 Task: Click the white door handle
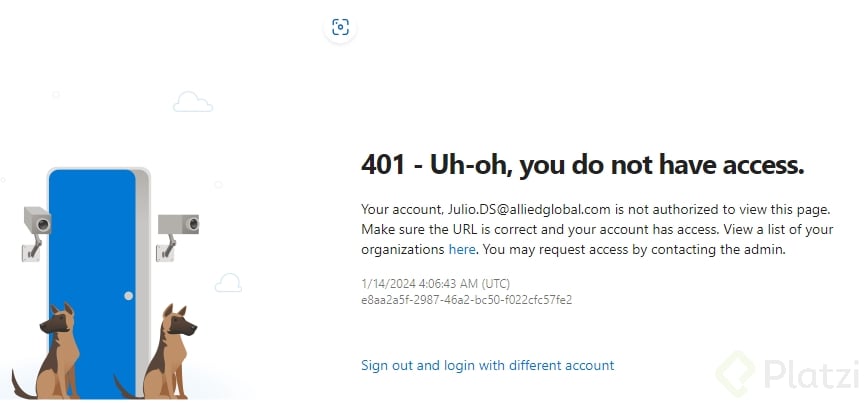point(128,294)
